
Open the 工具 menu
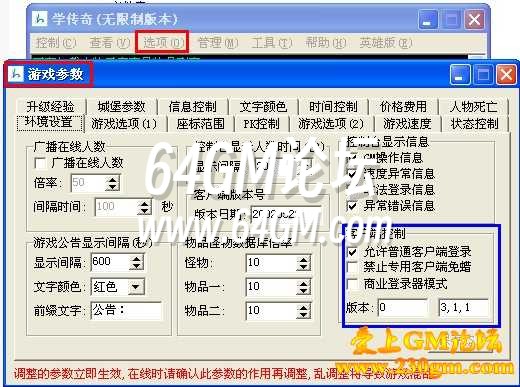(272, 43)
